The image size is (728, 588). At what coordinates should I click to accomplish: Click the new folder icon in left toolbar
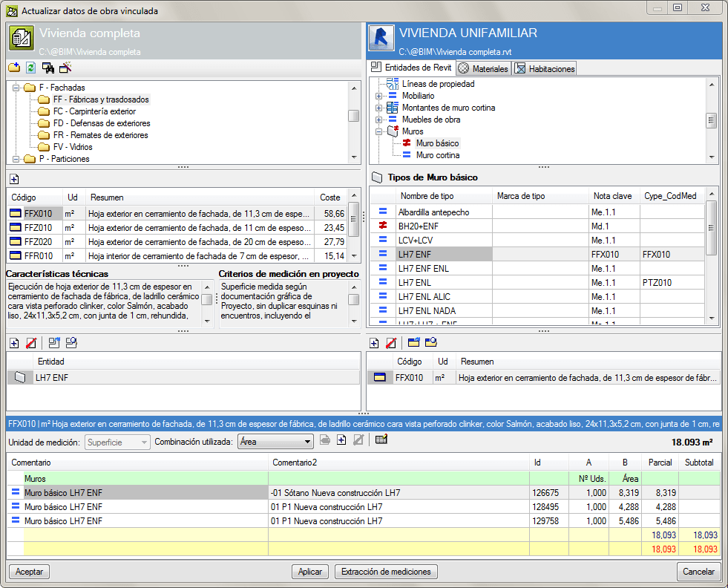click(x=14, y=68)
